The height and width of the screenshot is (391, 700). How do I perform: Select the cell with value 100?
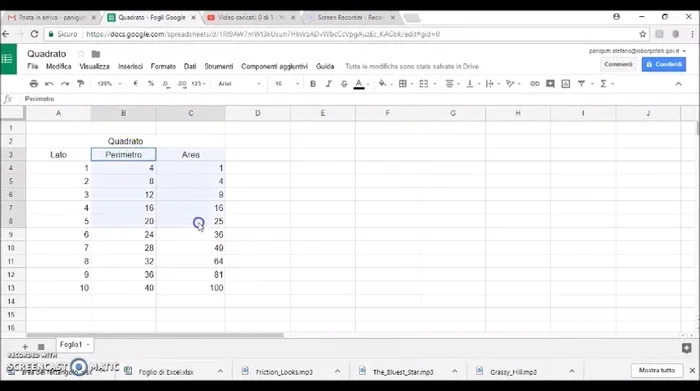click(191, 288)
